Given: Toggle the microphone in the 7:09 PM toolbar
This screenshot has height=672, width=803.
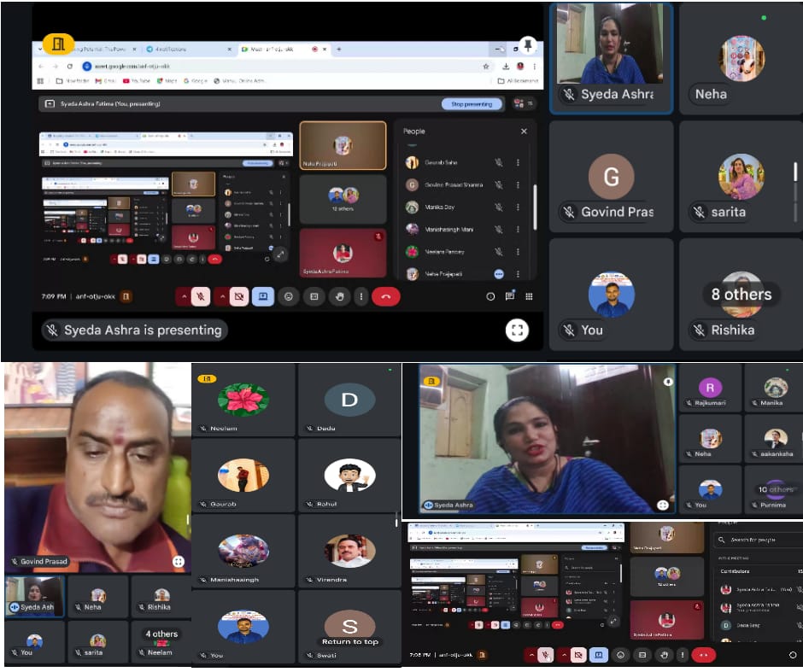Looking at the screenshot, I should [201, 296].
